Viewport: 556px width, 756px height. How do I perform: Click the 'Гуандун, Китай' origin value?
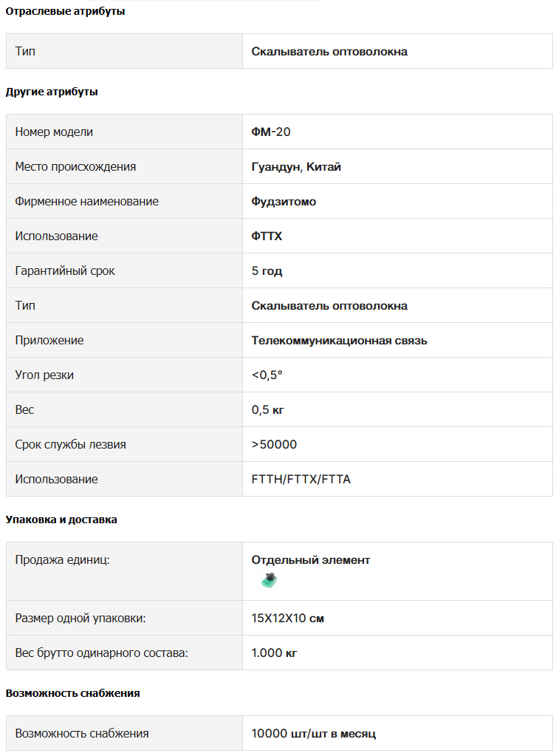(296, 167)
